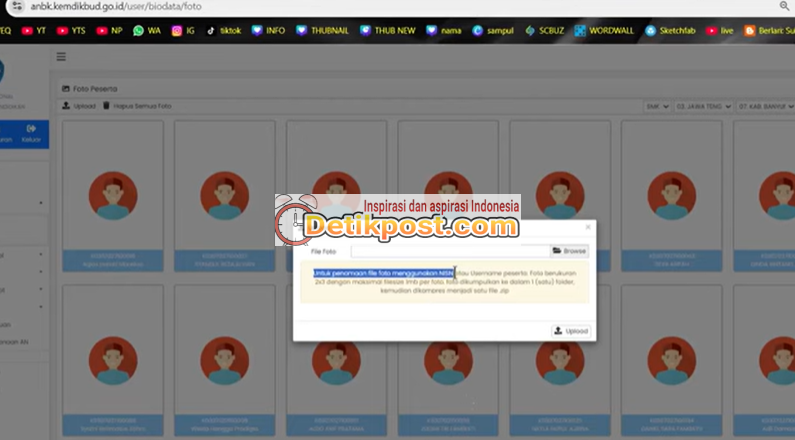Click the Foto Peserta panel icon

[66, 89]
